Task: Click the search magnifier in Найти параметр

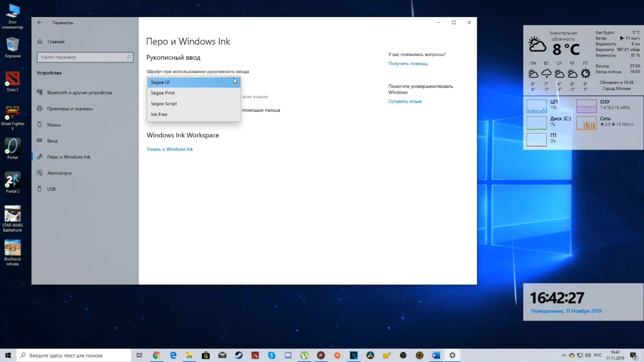Action: coord(128,57)
